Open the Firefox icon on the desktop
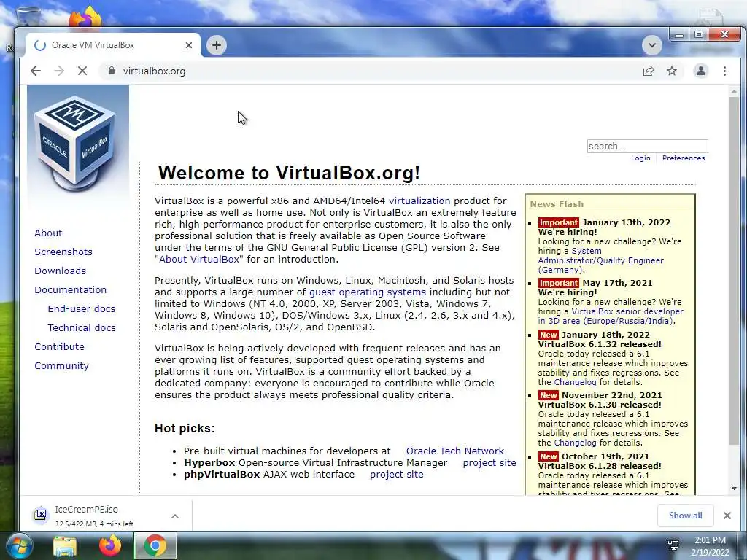Viewport: 747px width, 560px height. point(85,17)
